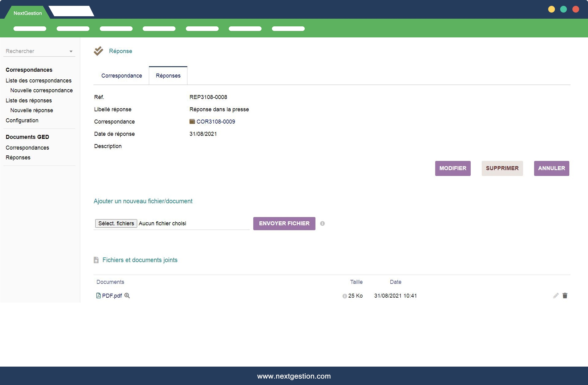This screenshot has width=588, height=385.
Task: Click the ANNULER button
Action: pos(551,168)
